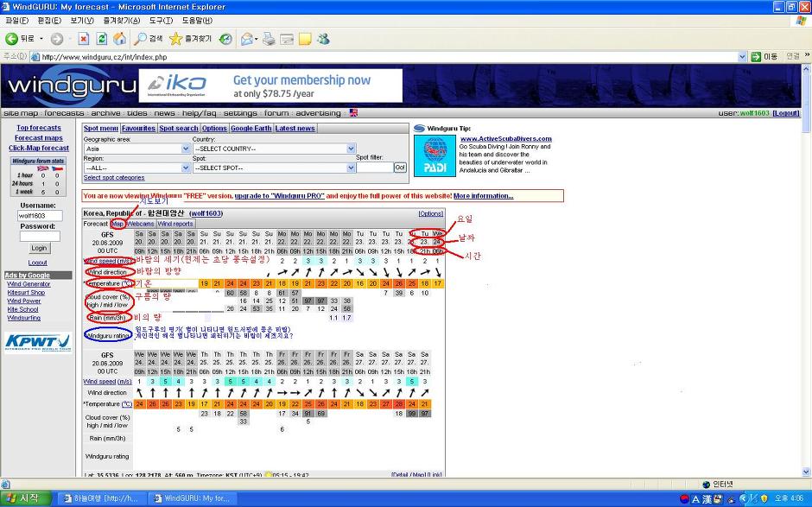
Task: Open the Wind Generator ad link
Action: 29,284
